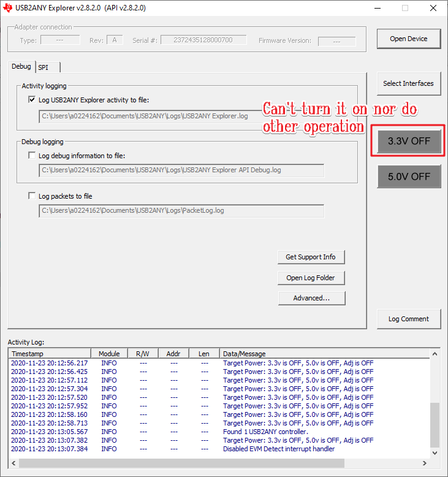Click the Addr column header
The image size is (448, 477).
[173, 354]
